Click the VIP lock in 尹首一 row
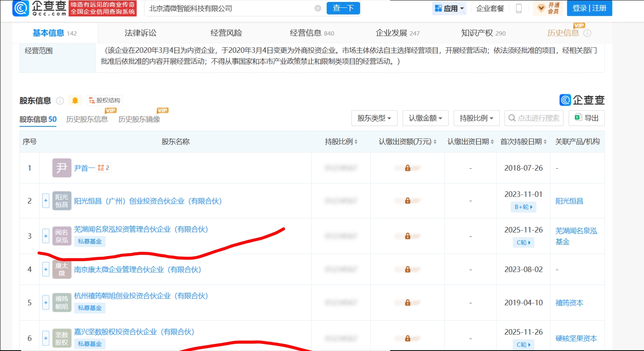644x351 pixels. pyautogui.click(x=408, y=168)
